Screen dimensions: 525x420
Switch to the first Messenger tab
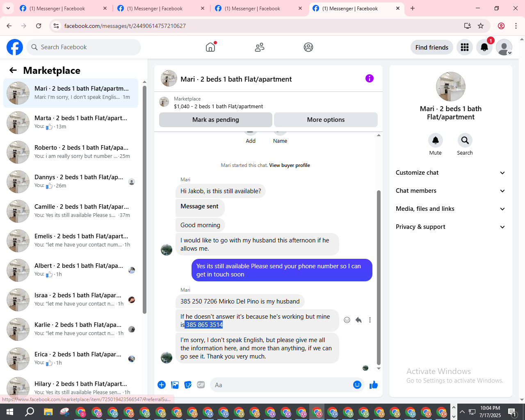[x=63, y=8]
